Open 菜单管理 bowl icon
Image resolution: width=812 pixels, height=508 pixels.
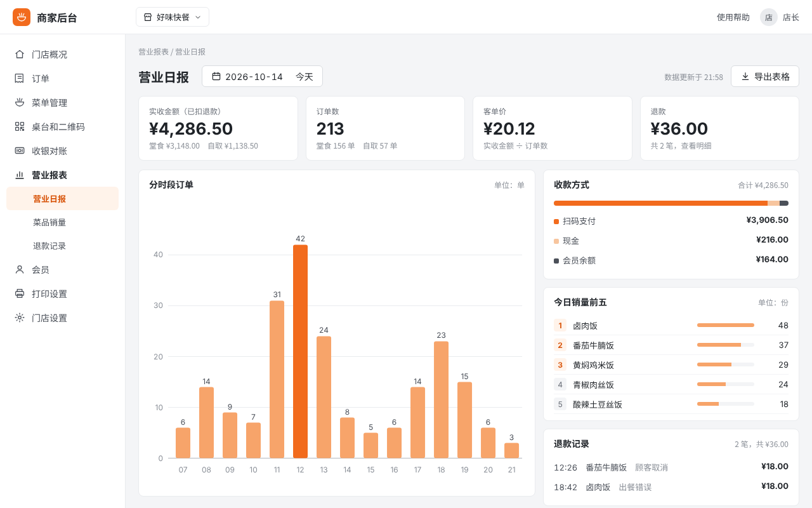[x=20, y=102]
